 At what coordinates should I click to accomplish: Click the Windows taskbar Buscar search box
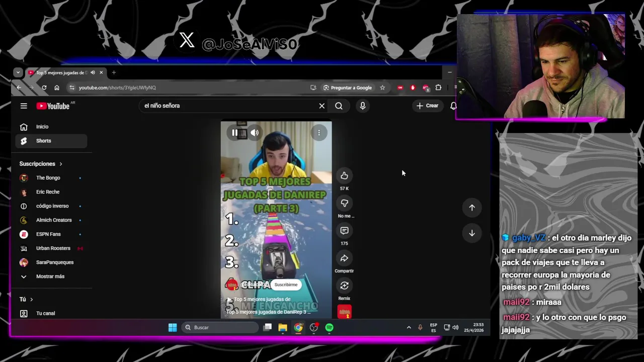220,327
